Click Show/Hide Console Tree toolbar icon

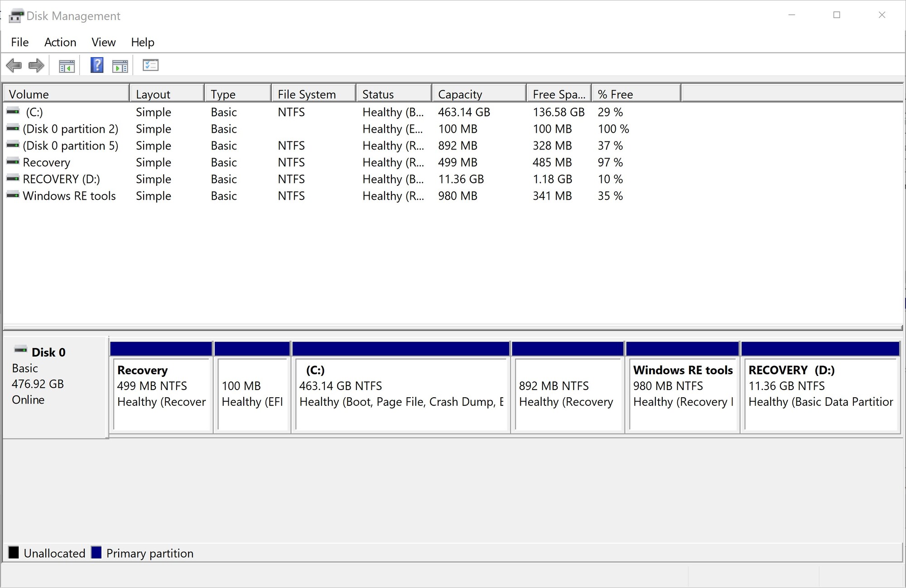click(x=67, y=66)
